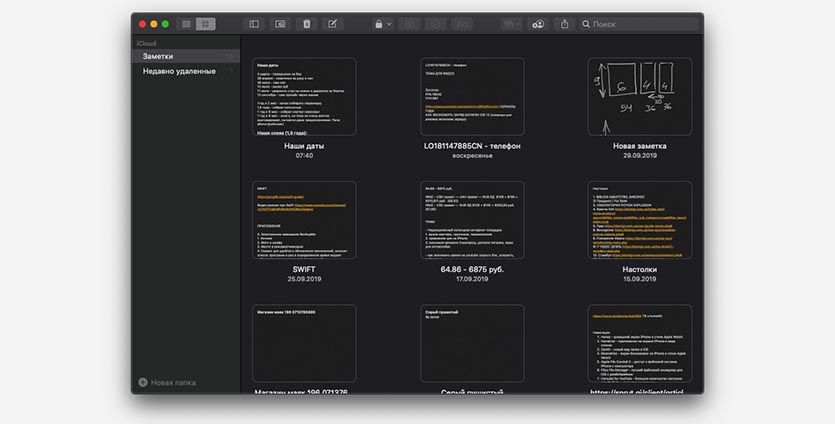Switch to gallery view in toolbar
This screenshot has height=424, width=835.
click(x=205, y=23)
